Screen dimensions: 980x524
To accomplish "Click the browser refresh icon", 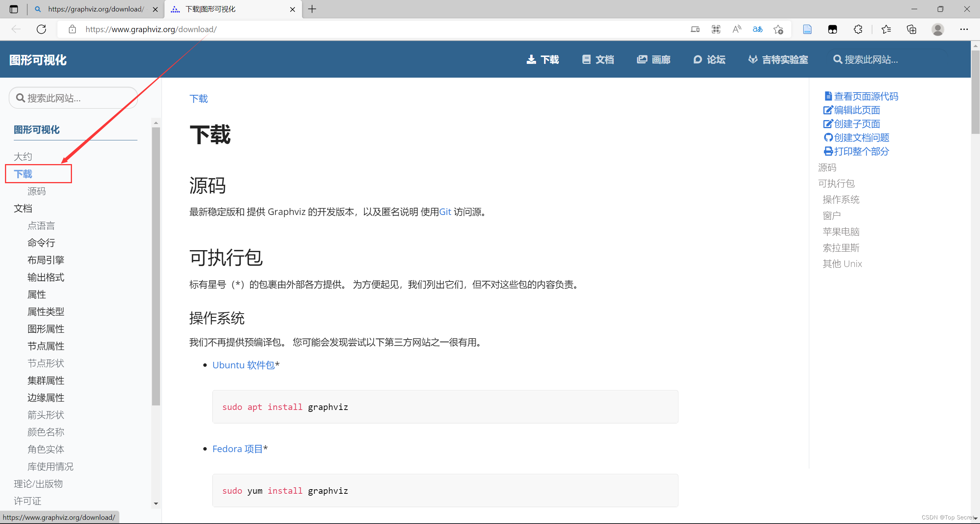I will point(41,29).
